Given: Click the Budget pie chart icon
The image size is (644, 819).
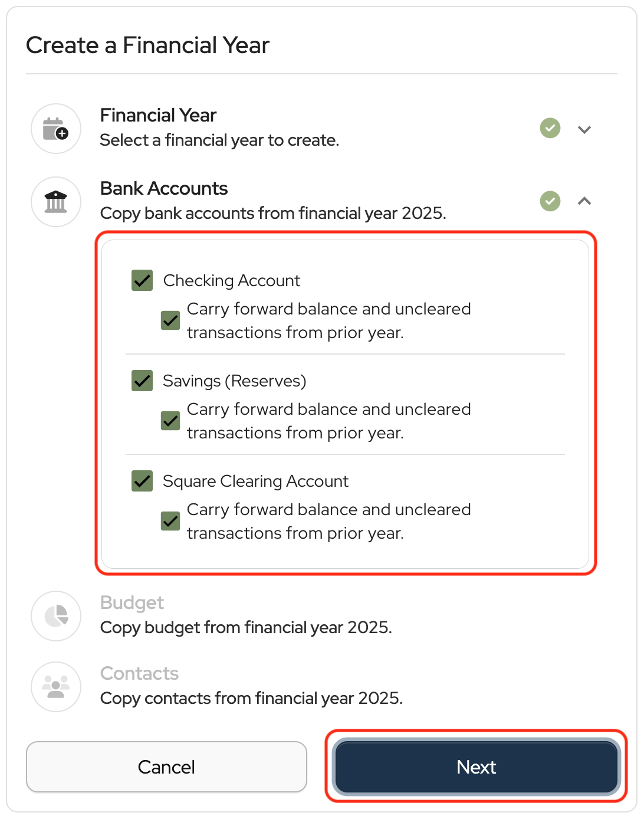Looking at the screenshot, I should coord(56,616).
